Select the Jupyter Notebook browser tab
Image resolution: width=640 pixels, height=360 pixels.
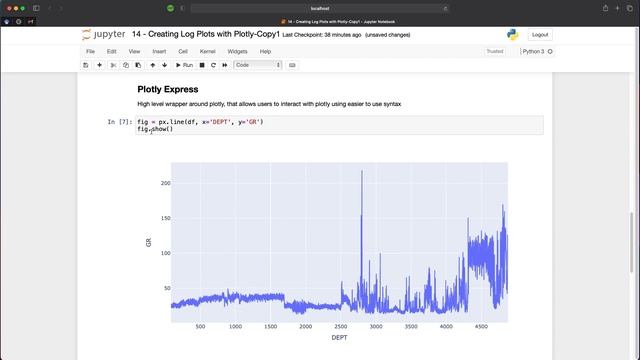point(338,22)
